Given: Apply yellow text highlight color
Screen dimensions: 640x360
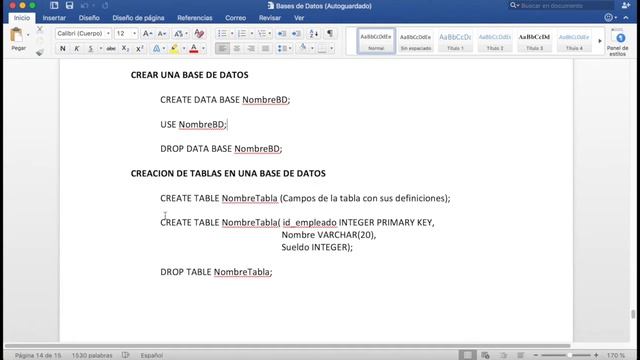Looking at the screenshot, I should [x=175, y=49].
